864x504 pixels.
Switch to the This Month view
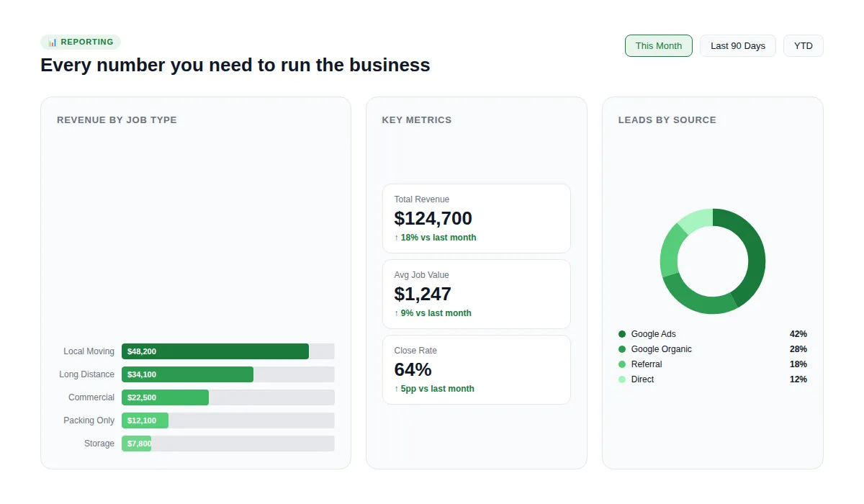coord(658,45)
